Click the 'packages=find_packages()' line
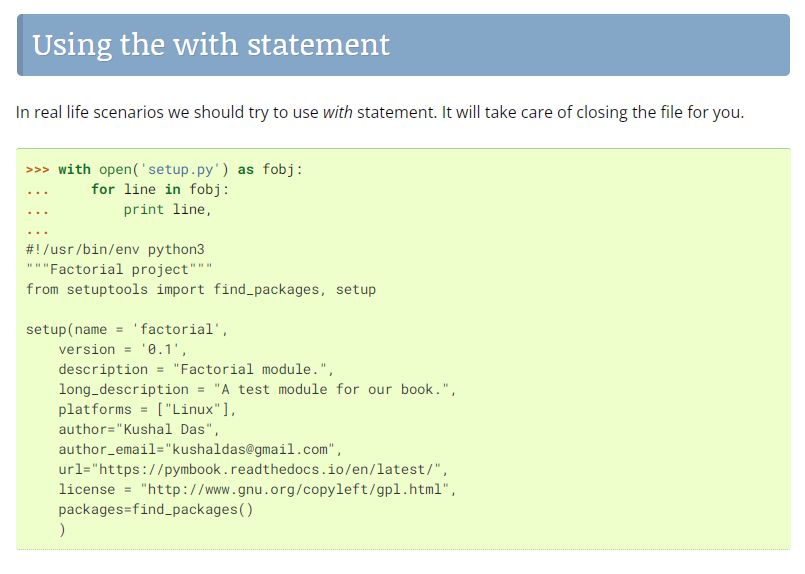 click(x=155, y=509)
